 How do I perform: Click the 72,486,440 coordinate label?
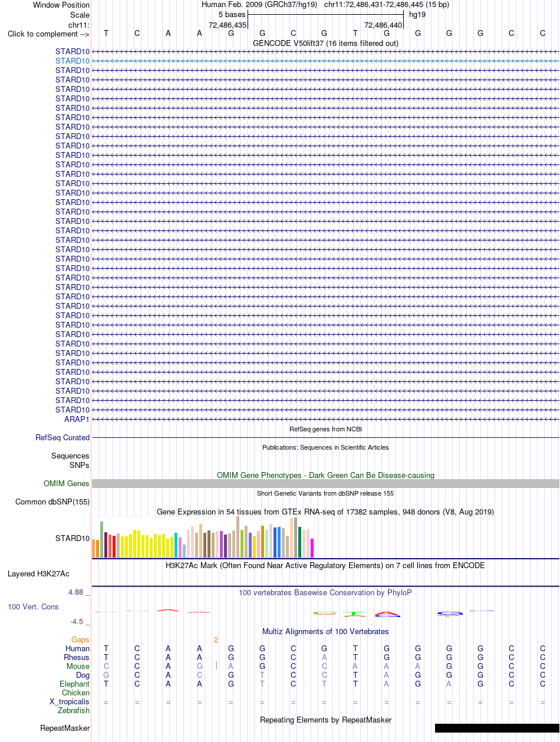click(x=383, y=25)
